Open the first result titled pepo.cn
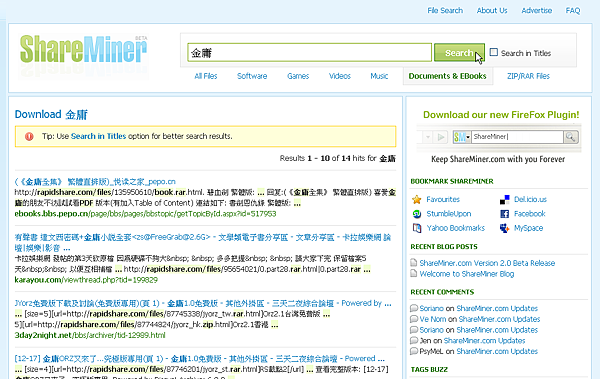Viewport: 600px width, 379px height. [x=95, y=181]
